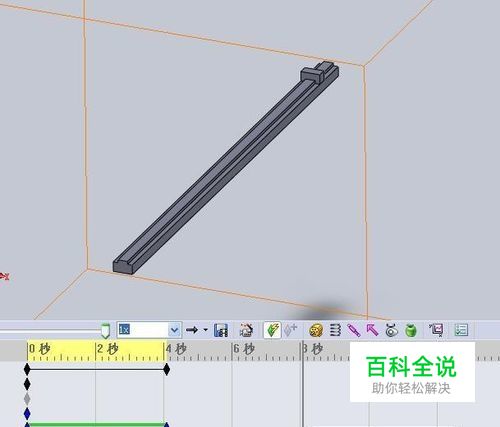Open Motion Study Properties
500x427 pixels.
click(x=461, y=330)
